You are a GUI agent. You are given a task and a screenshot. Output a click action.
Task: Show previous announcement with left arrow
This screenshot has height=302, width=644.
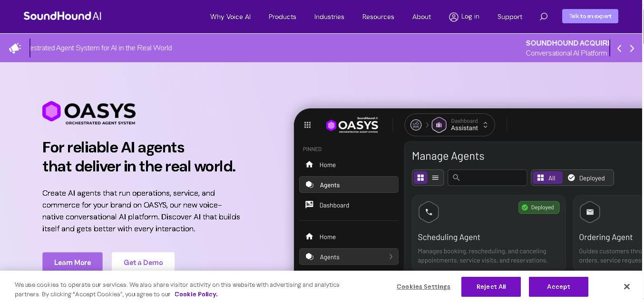(619, 48)
